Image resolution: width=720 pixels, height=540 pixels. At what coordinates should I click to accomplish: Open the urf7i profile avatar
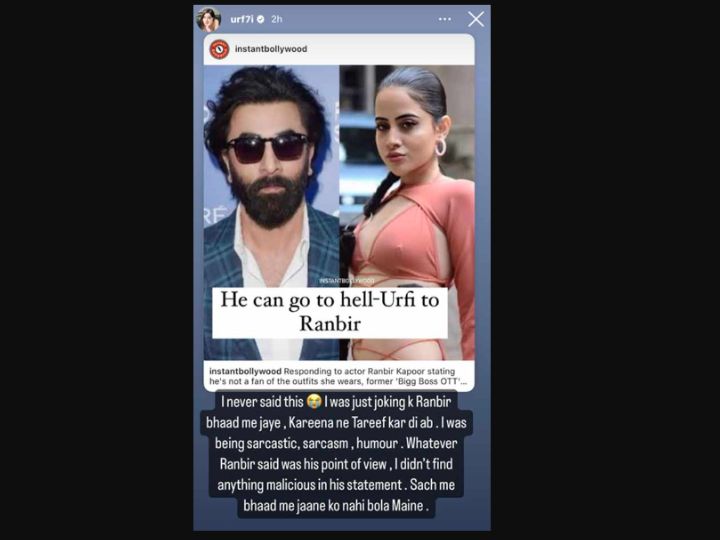(x=209, y=20)
